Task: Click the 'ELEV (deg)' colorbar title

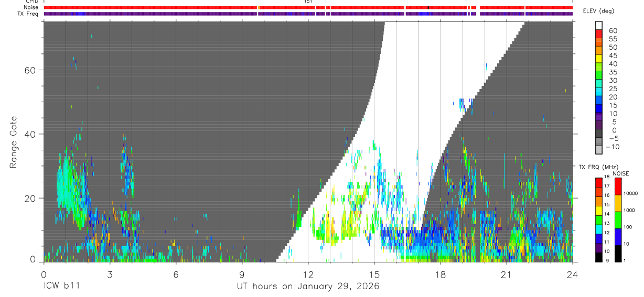Action: click(x=598, y=11)
